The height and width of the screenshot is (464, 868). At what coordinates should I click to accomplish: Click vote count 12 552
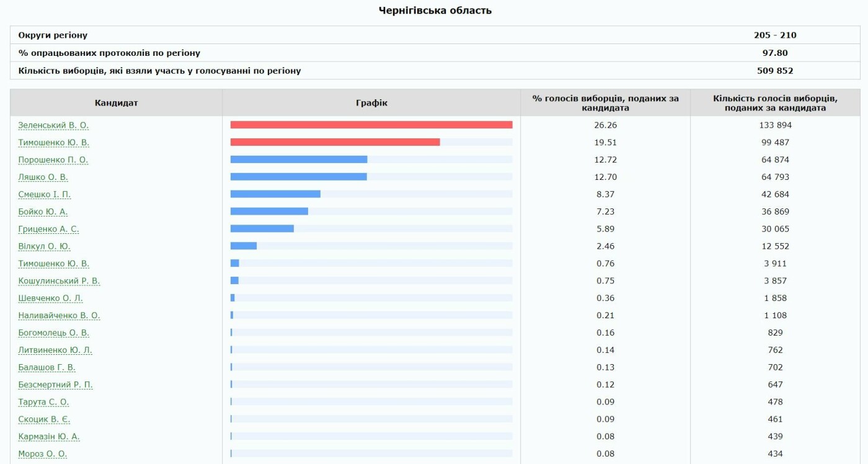[x=775, y=246]
